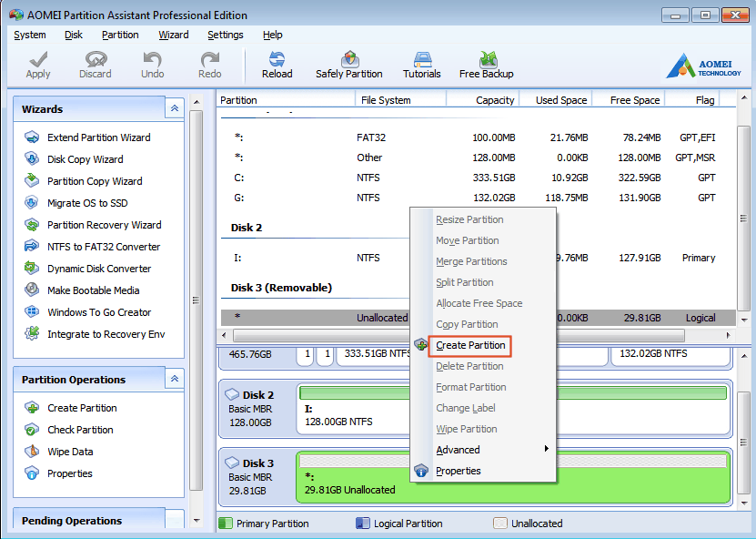The image size is (756, 539).
Task: Click Check Partition in the sidebar
Action: (x=80, y=430)
